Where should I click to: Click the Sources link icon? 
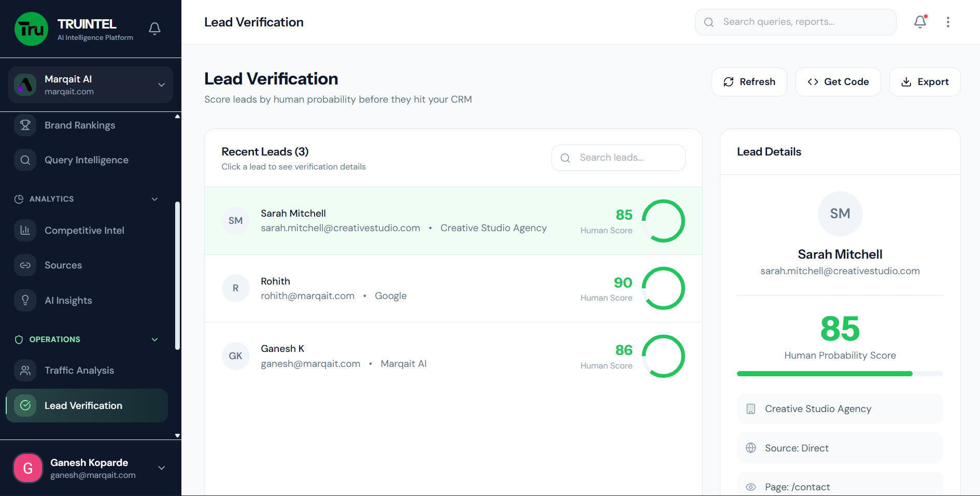[x=25, y=265]
